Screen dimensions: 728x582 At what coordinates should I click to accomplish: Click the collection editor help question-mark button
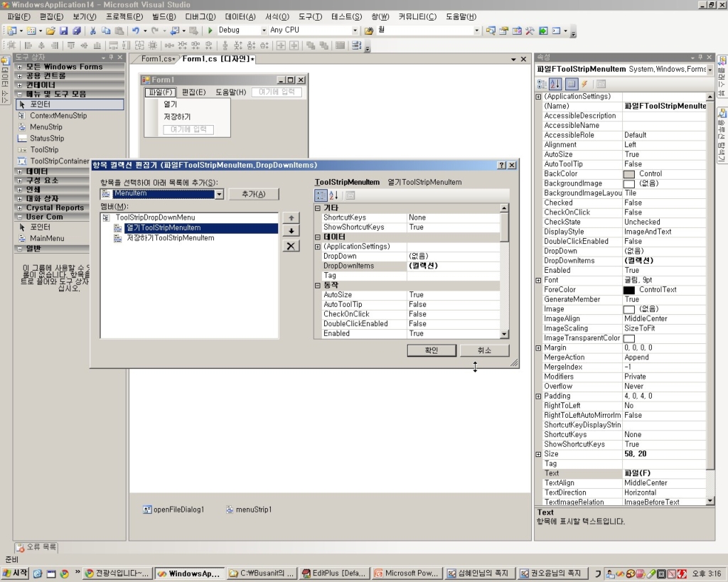(502, 166)
